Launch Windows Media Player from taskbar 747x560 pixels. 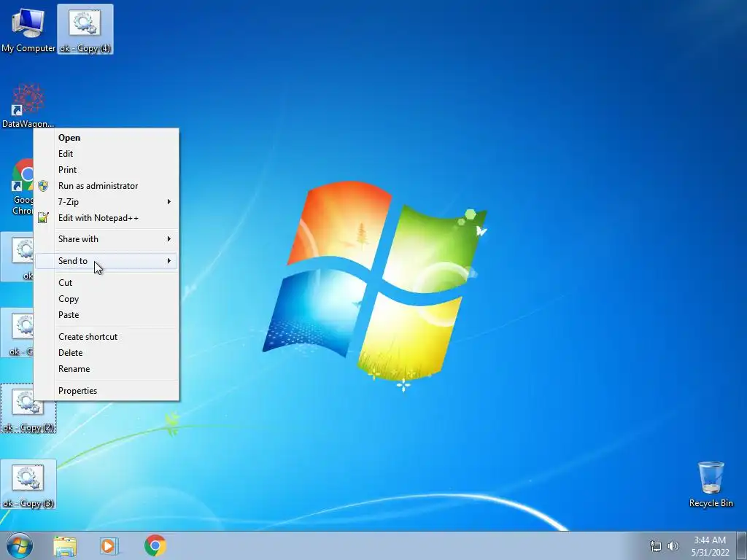pos(109,545)
